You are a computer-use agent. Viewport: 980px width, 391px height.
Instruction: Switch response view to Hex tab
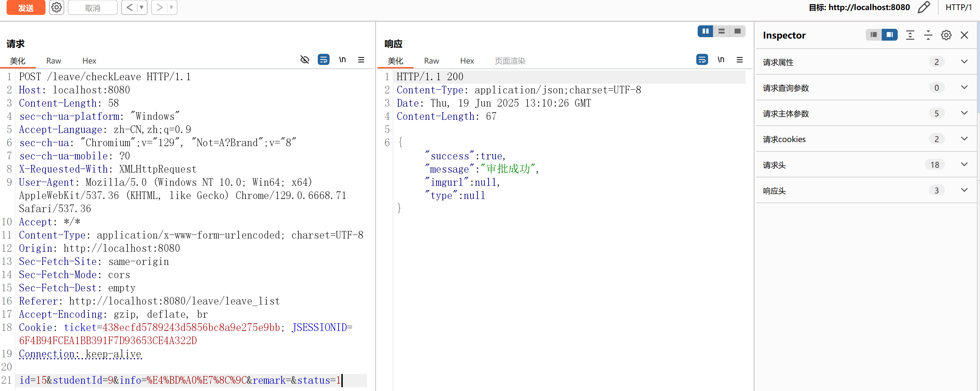coord(467,60)
